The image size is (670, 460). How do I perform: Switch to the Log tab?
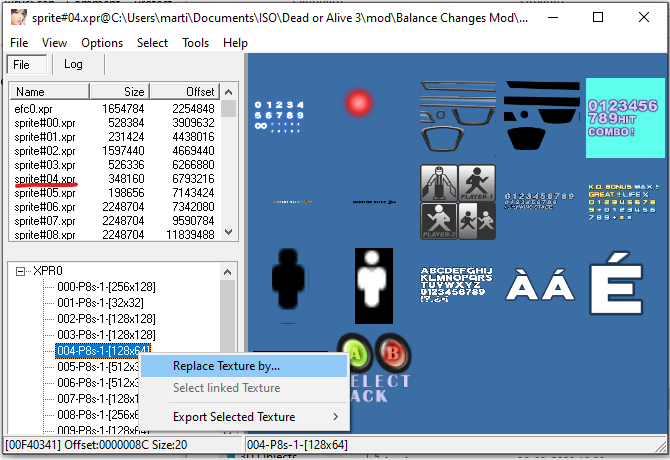[73, 64]
